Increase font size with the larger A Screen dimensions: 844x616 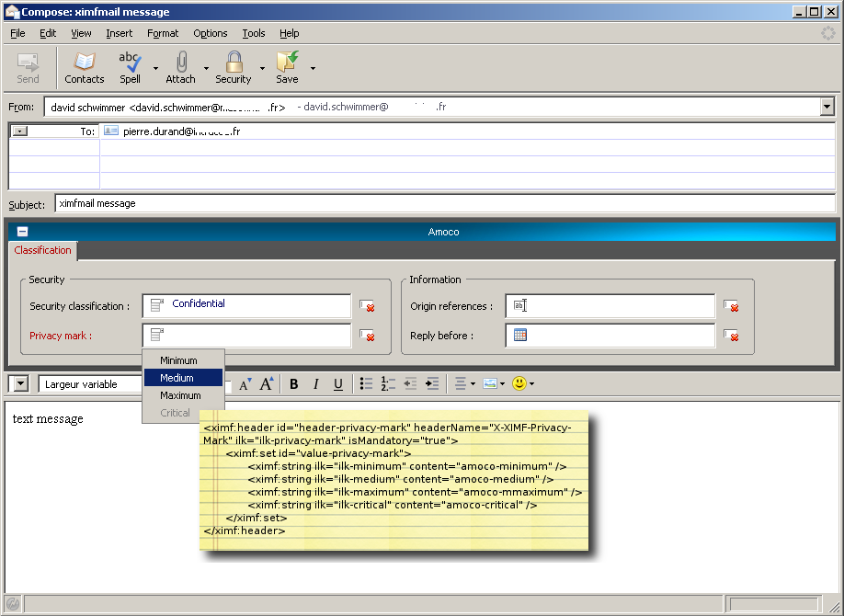coord(266,383)
